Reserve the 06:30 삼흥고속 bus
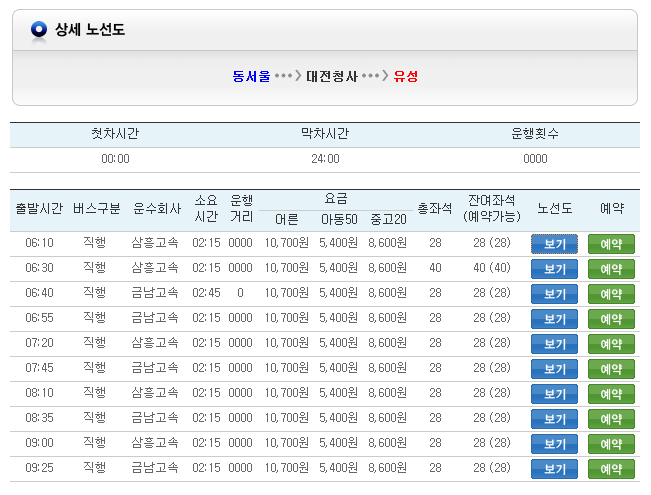651x495 pixels. coord(611,269)
